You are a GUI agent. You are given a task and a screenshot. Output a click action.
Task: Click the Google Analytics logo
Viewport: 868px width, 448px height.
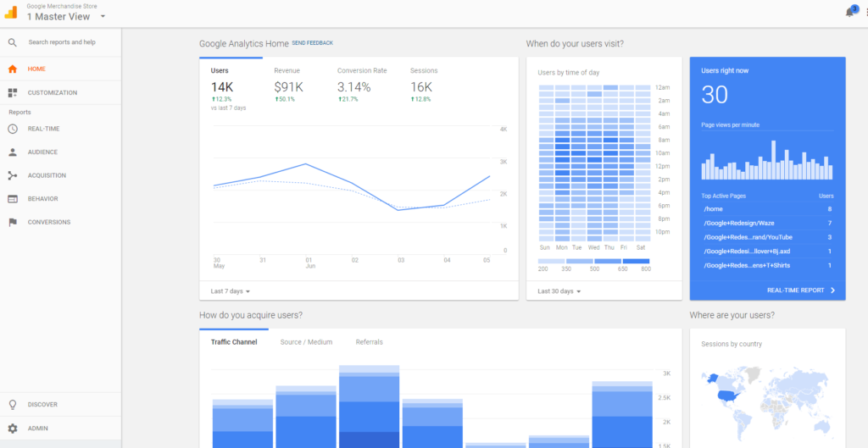(x=11, y=12)
